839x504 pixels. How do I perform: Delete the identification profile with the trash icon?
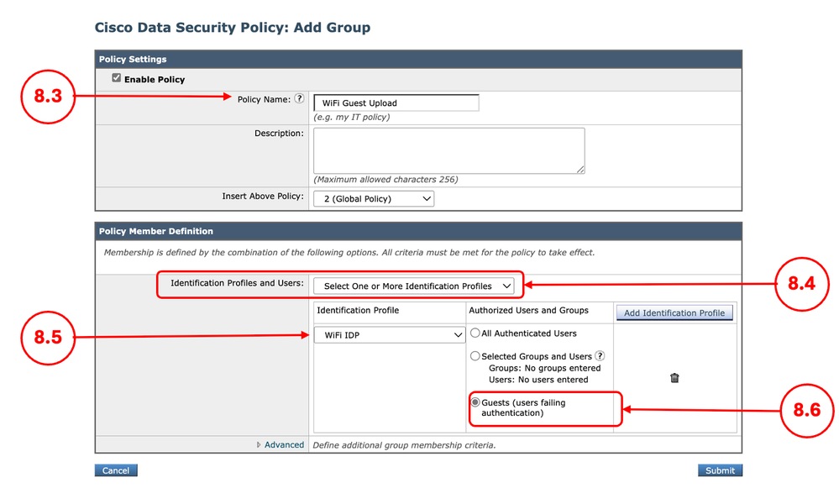click(674, 378)
